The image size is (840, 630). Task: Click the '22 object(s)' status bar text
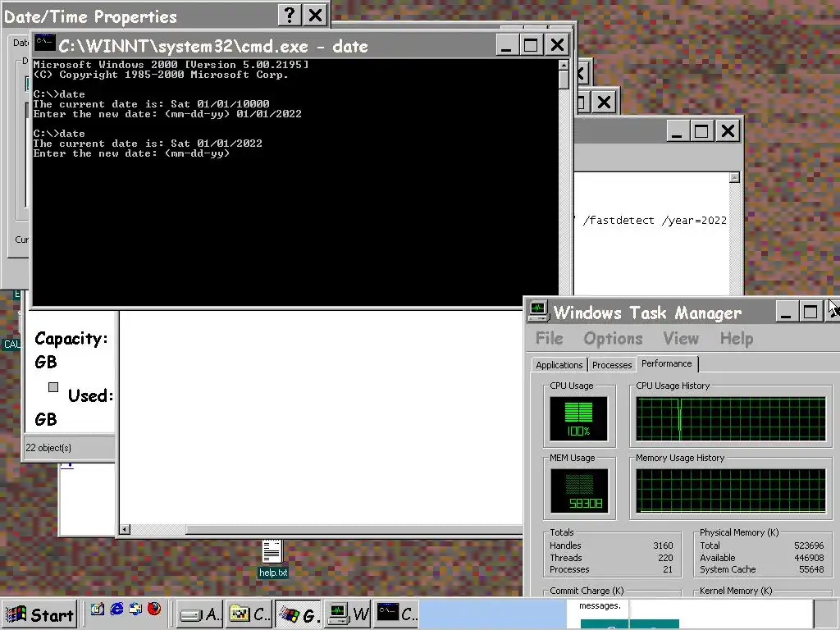click(x=48, y=447)
